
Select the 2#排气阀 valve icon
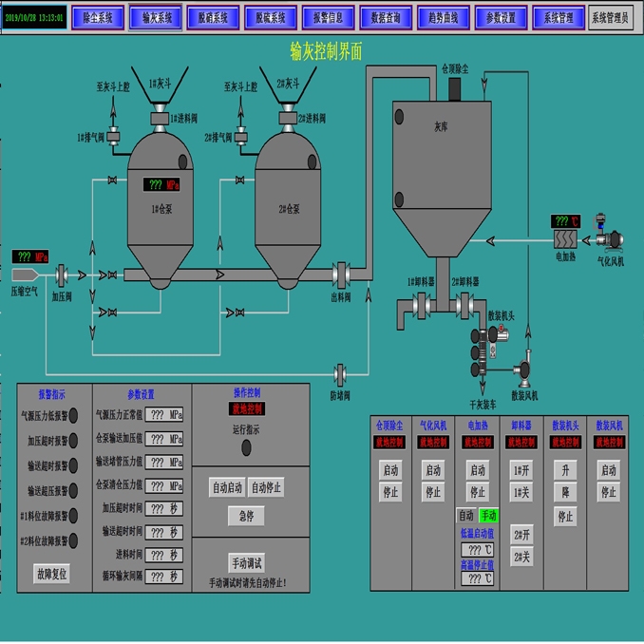tap(240, 137)
